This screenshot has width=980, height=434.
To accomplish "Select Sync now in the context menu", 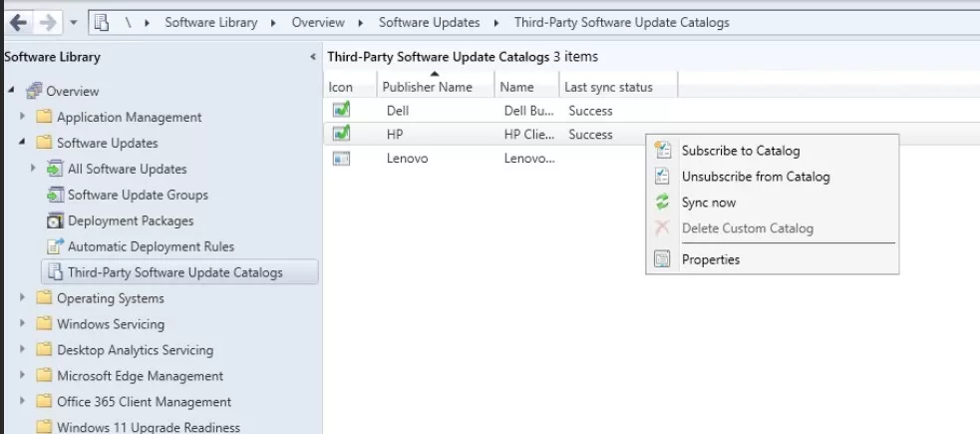I will (x=773, y=203).
